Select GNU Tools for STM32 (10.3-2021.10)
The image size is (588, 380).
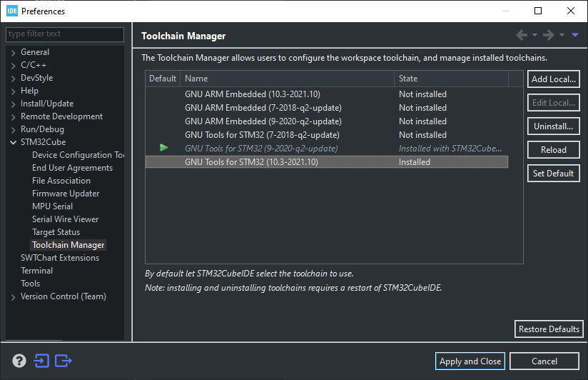327,162
